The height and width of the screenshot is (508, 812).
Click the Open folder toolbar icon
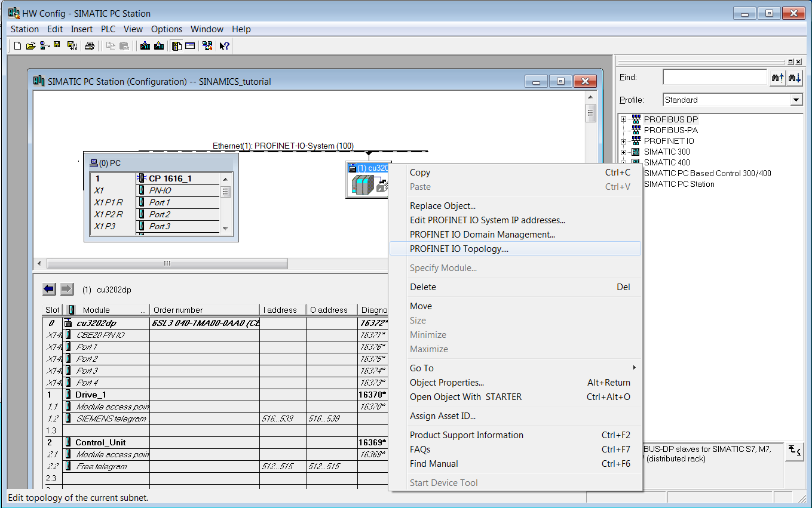pyautogui.click(x=30, y=45)
